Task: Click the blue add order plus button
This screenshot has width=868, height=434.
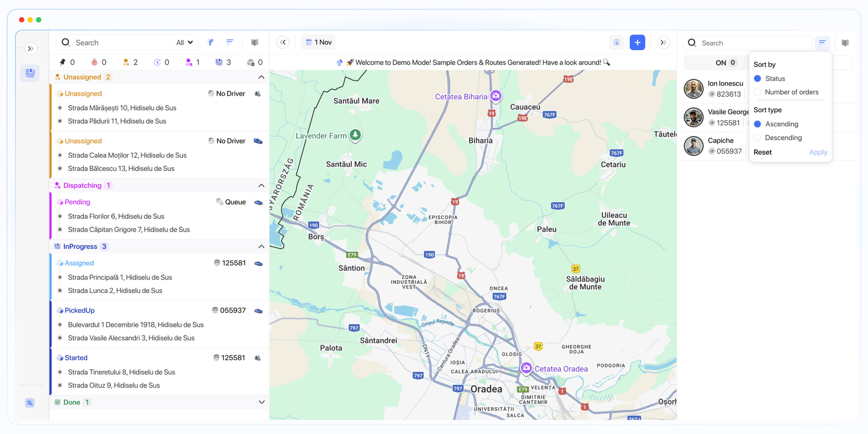Action: [637, 42]
